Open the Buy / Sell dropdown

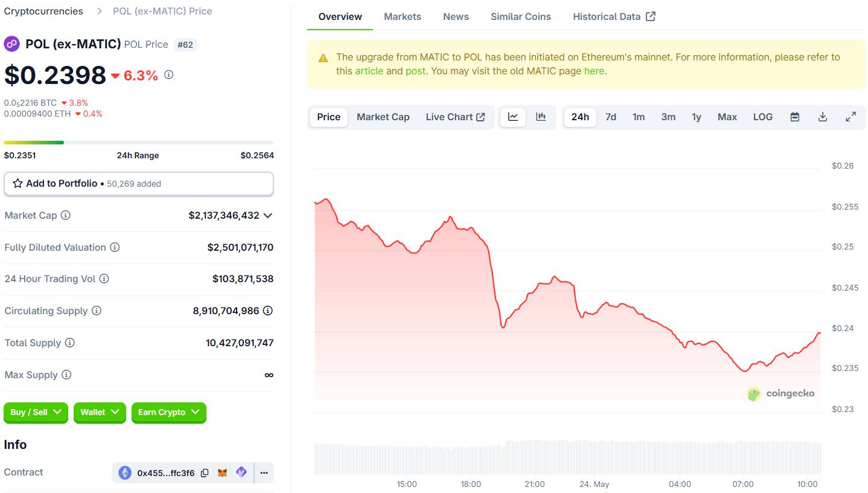tap(36, 412)
